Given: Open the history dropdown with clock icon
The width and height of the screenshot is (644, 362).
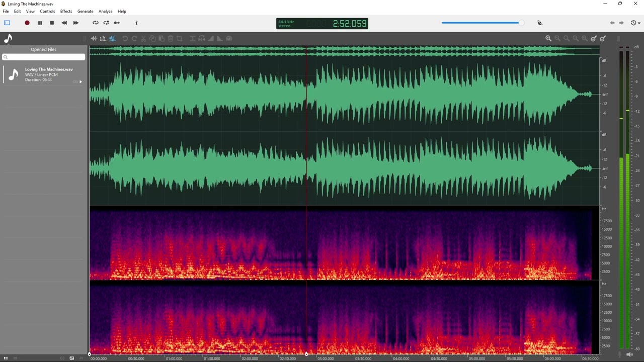Looking at the screenshot, I should pyautogui.click(x=635, y=23).
